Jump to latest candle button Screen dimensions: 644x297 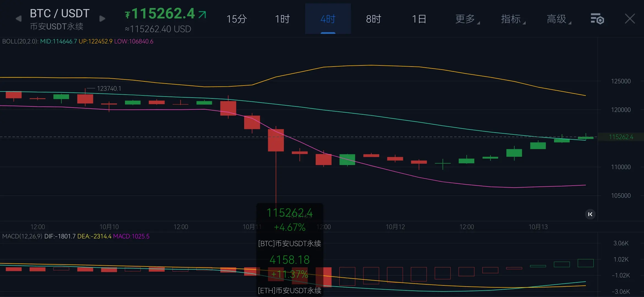(x=590, y=214)
